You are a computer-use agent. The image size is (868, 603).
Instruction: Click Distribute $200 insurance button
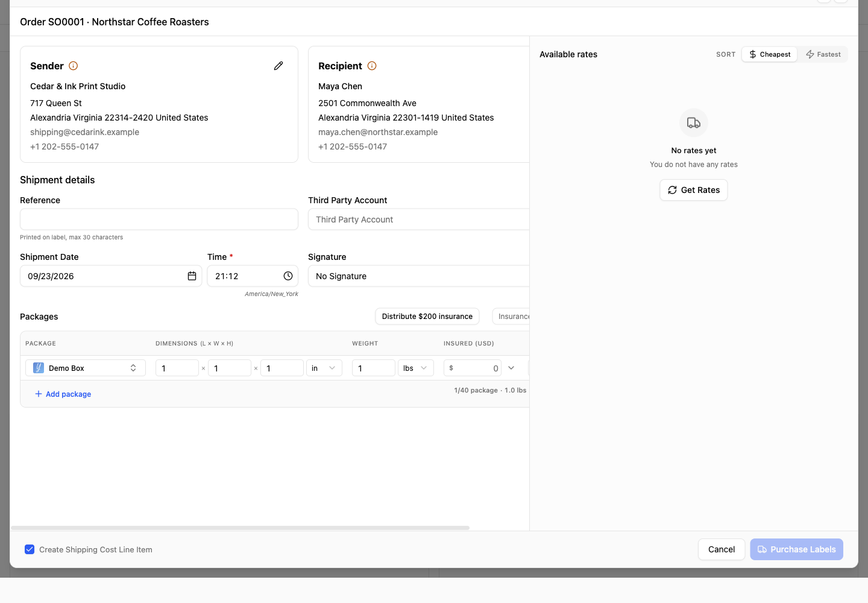(x=427, y=317)
